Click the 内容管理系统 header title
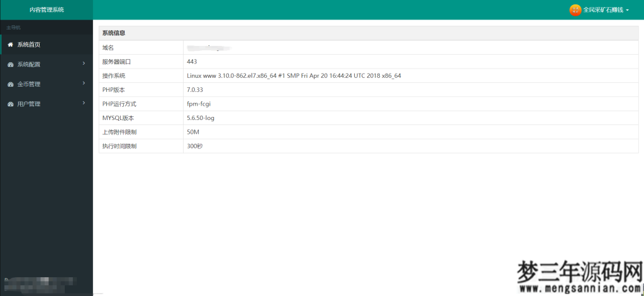 point(47,10)
